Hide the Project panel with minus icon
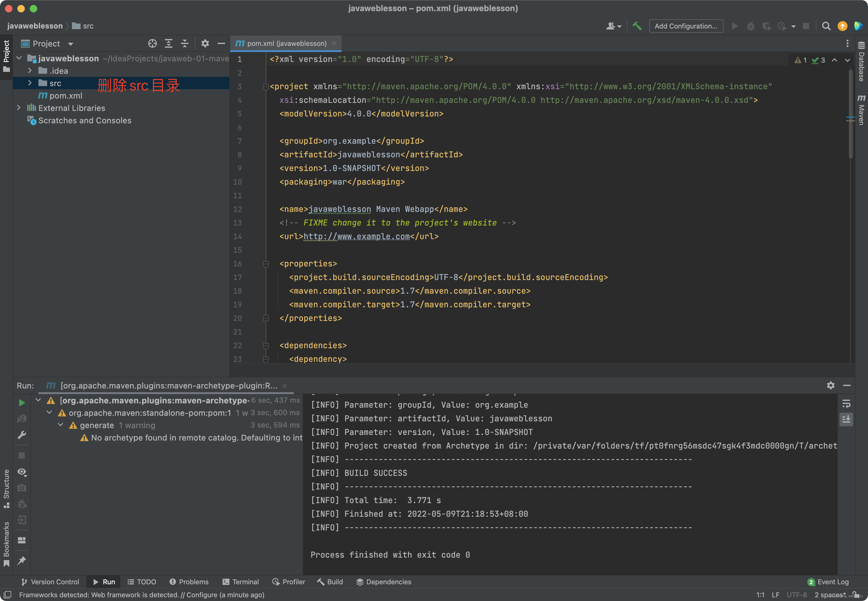 (221, 43)
